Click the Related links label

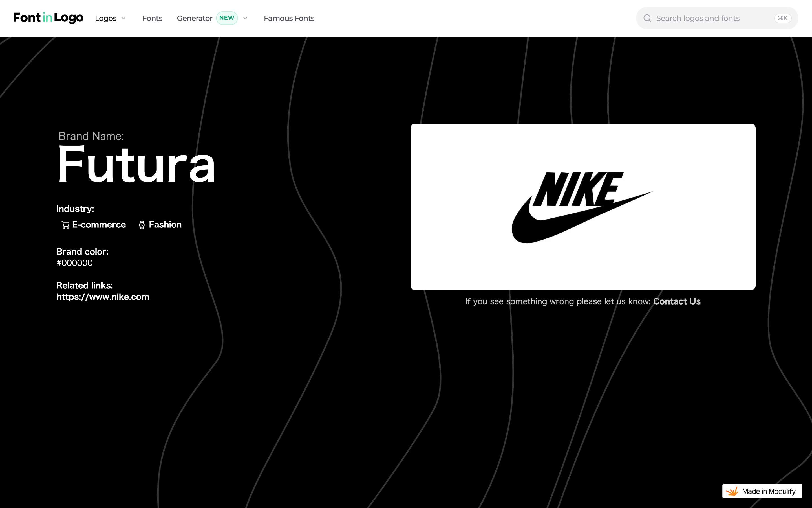(85, 286)
